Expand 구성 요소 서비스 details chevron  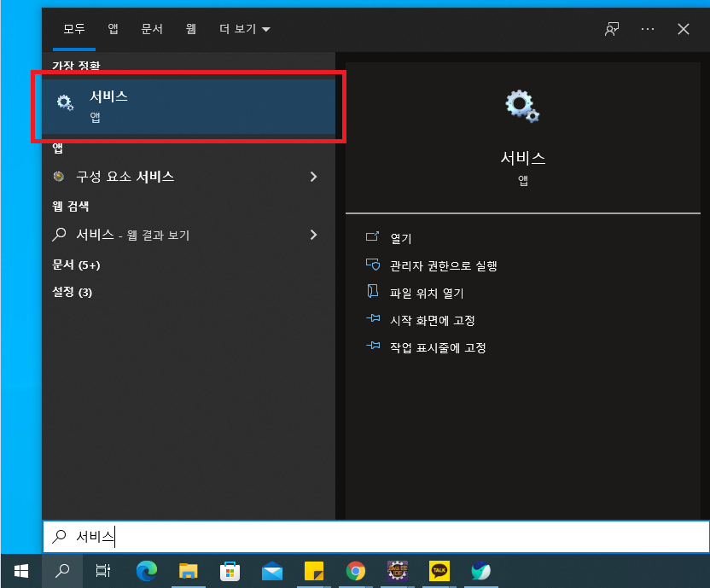(x=313, y=177)
